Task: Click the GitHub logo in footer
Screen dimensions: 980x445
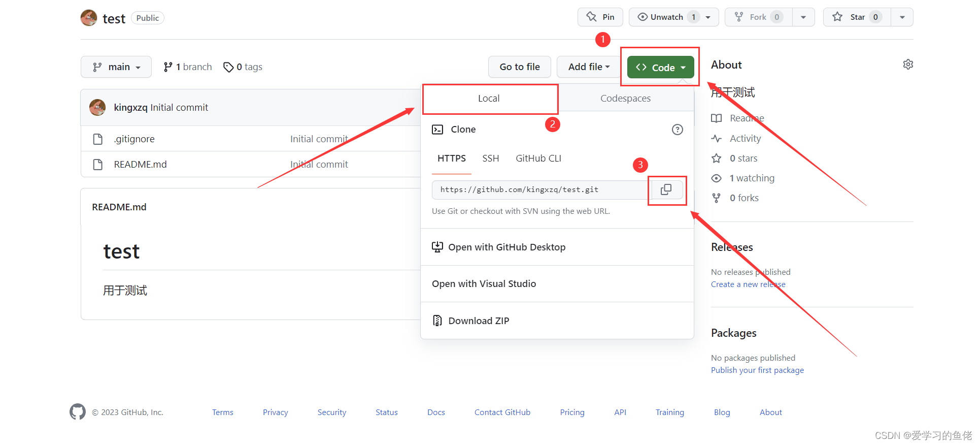Action: click(78, 412)
